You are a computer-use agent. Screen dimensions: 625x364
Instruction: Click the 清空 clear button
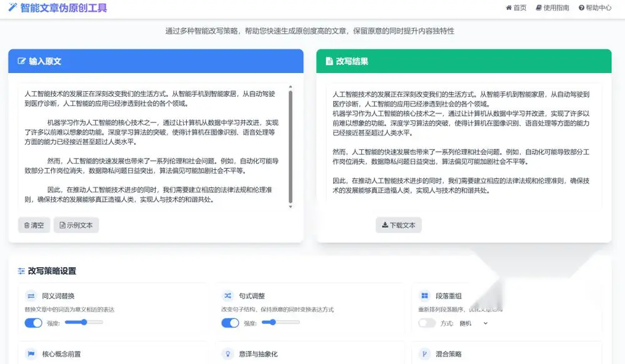click(x=34, y=225)
